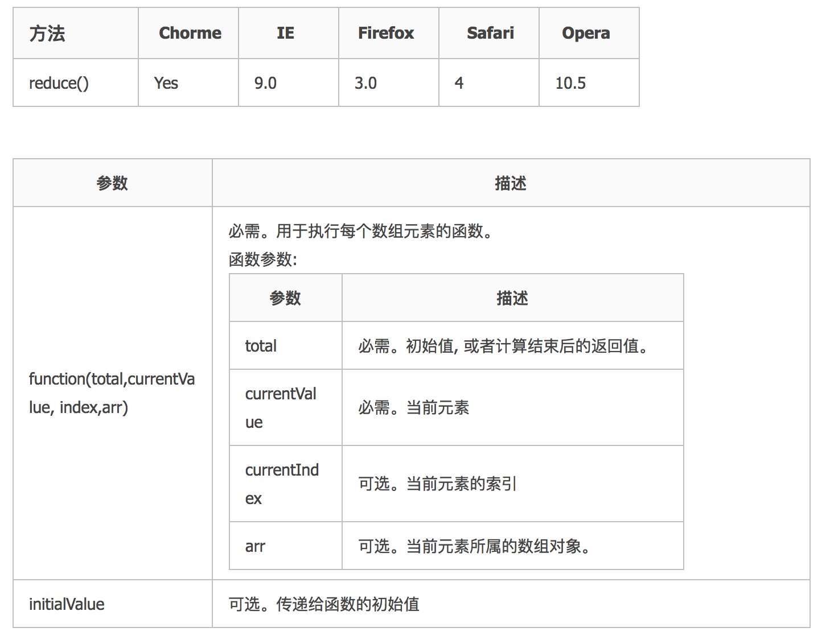Click the IE column header
The height and width of the screenshot is (644, 830).
tap(289, 33)
